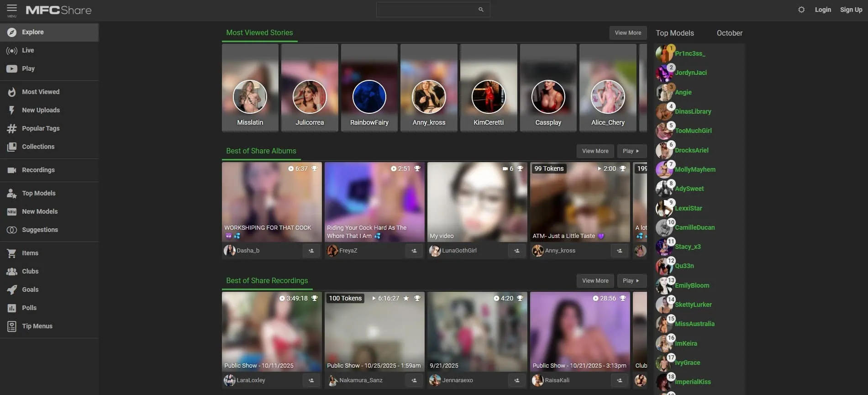Click follow icon next to LaraLoxley

coord(311,380)
